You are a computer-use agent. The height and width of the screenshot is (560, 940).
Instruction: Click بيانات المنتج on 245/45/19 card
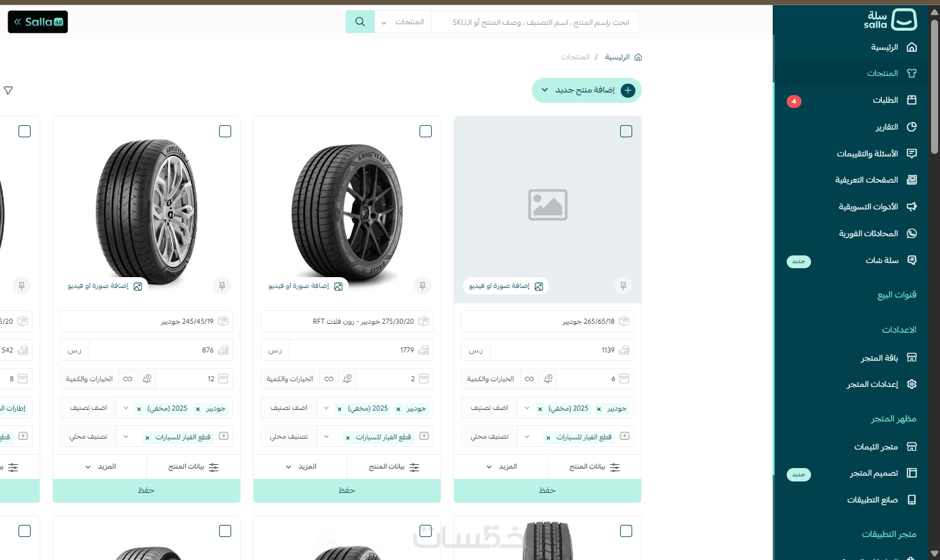[193, 467]
